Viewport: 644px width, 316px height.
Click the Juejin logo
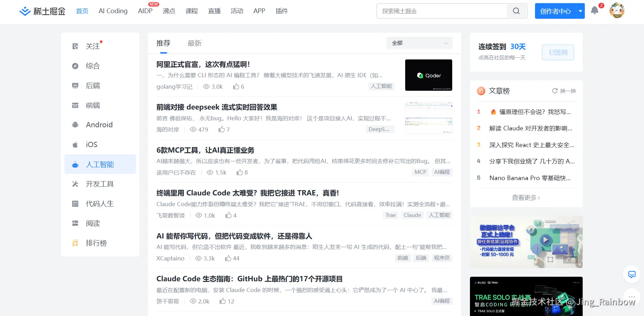pyautogui.click(x=42, y=11)
